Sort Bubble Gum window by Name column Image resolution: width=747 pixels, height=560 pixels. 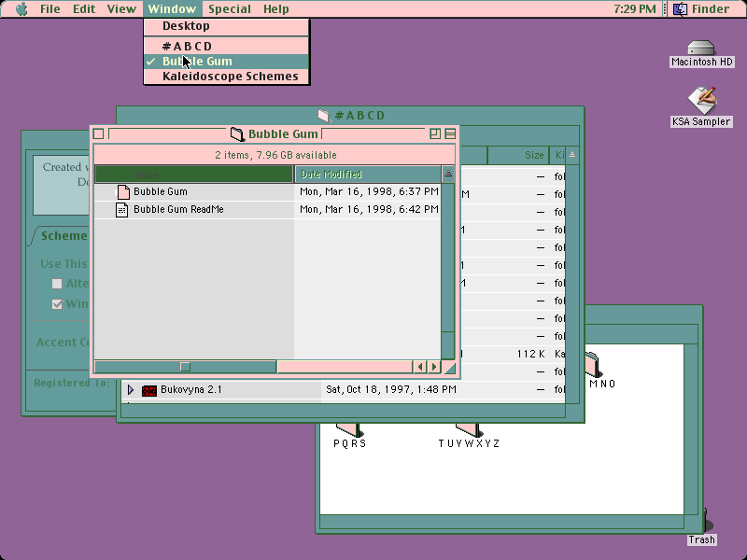tap(194, 175)
